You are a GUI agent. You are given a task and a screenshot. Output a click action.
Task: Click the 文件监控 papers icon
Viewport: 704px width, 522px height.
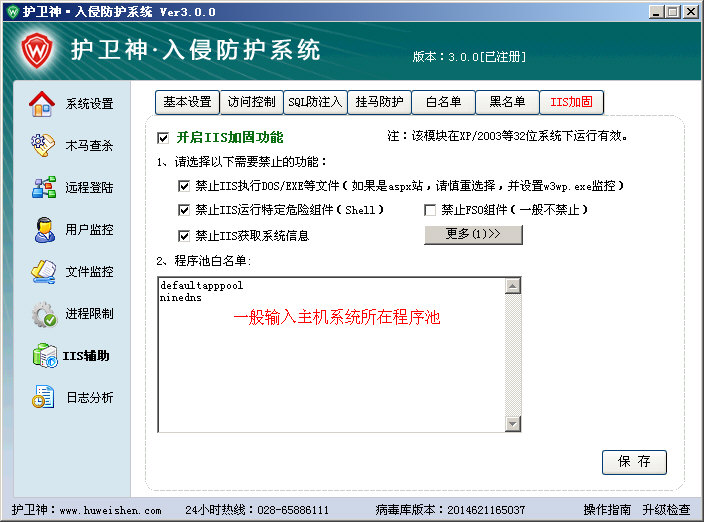(x=44, y=272)
